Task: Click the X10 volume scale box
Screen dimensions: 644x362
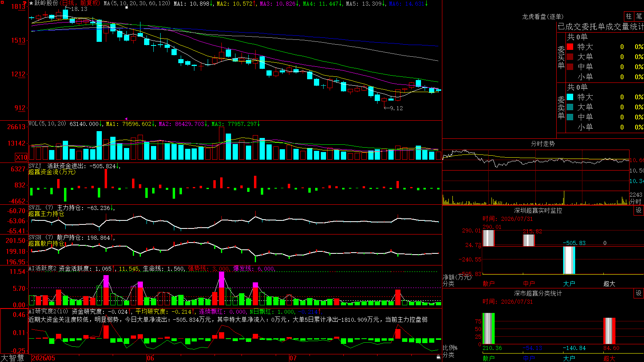Action: pyautogui.click(x=21, y=157)
